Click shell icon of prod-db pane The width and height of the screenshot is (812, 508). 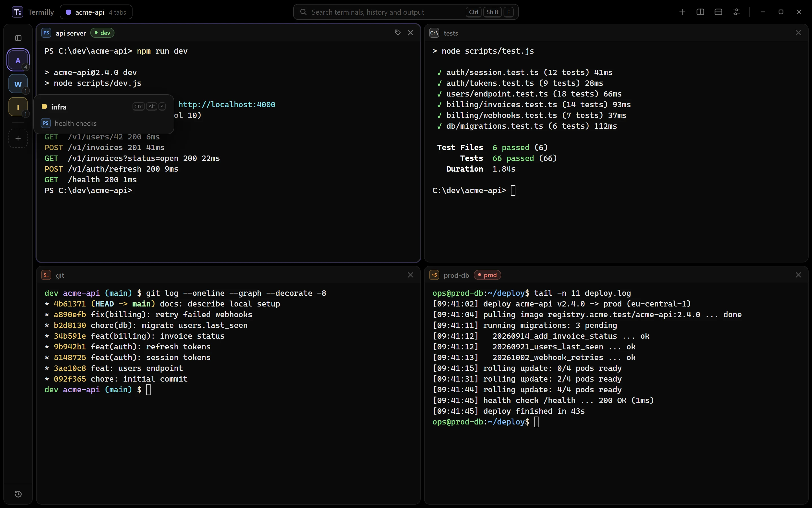(x=434, y=275)
